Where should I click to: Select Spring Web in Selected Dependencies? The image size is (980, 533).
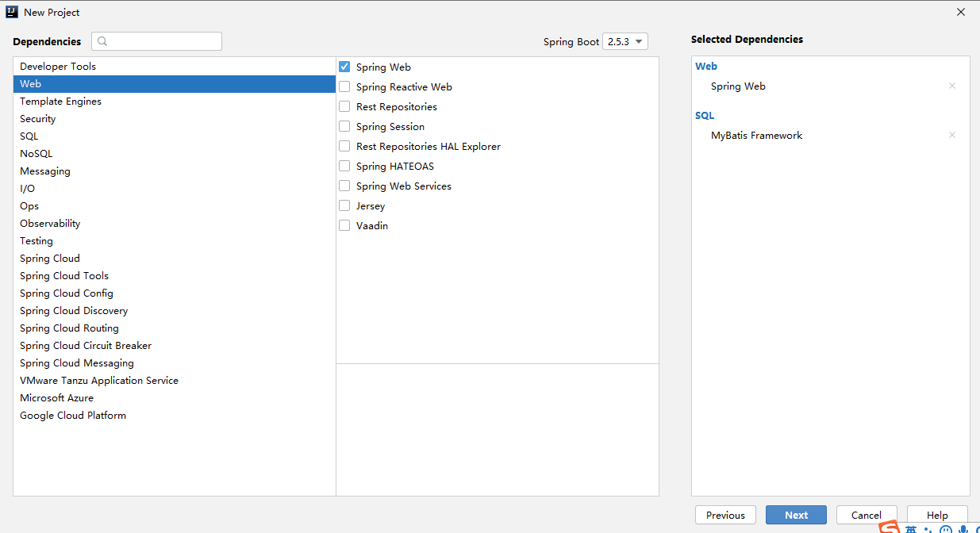click(738, 86)
